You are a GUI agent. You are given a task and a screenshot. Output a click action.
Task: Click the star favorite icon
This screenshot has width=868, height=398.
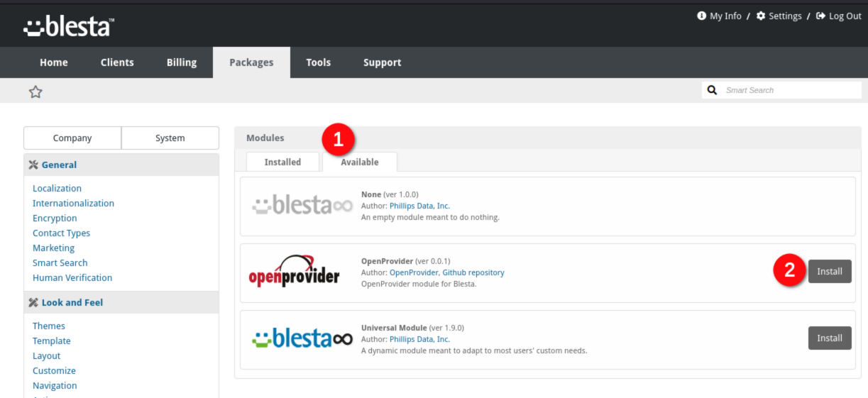35,92
